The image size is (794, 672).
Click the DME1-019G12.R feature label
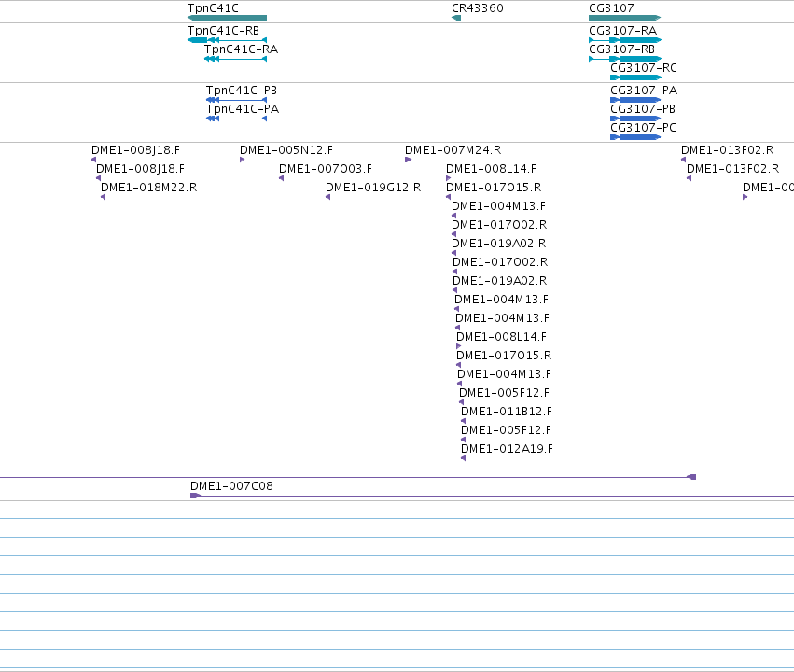point(373,188)
